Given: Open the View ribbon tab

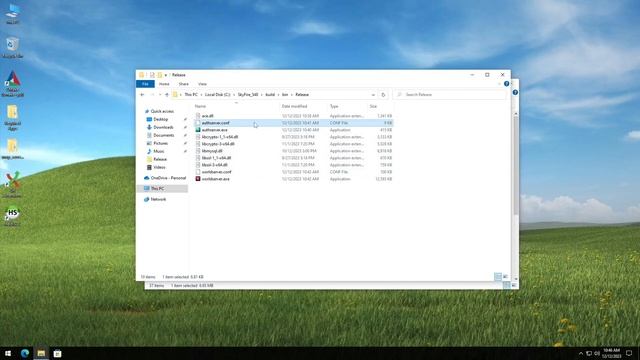Looking at the screenshot, I should point(202,84).
